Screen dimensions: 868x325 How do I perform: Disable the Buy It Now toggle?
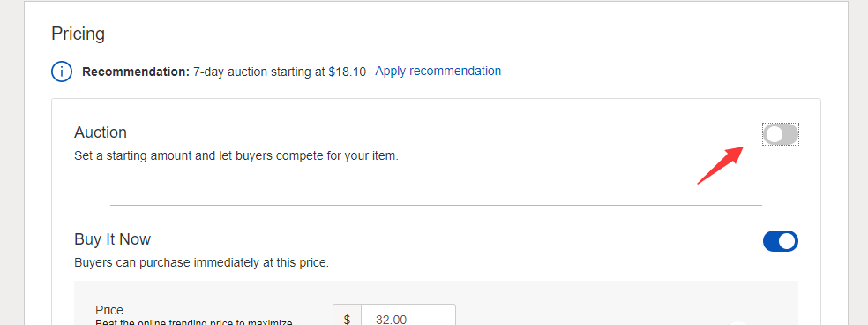(781, 241)
